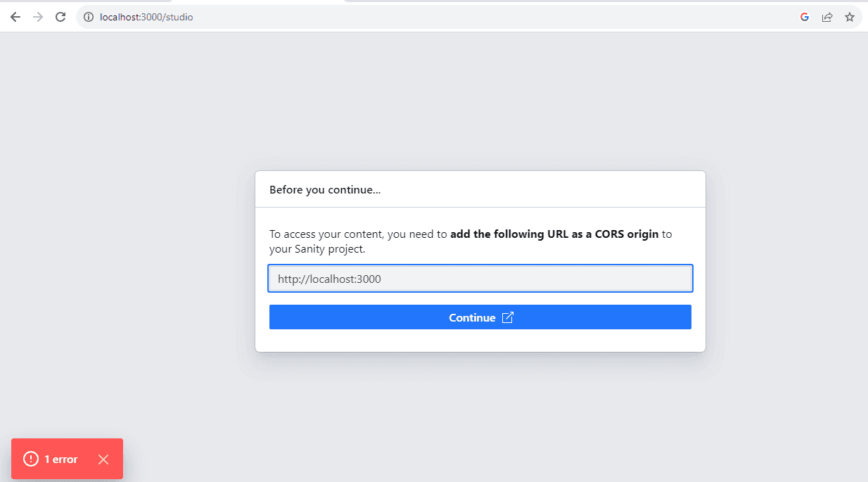The width and height of the screenshot is (868, 482).
Task: Go back to the previous page
Action: tap(15, 17)
